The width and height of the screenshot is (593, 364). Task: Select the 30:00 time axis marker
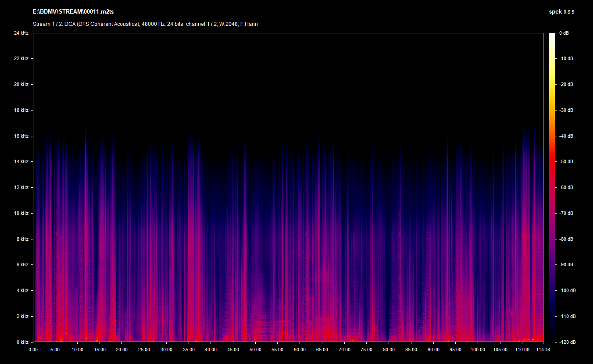tap(166, 350)
